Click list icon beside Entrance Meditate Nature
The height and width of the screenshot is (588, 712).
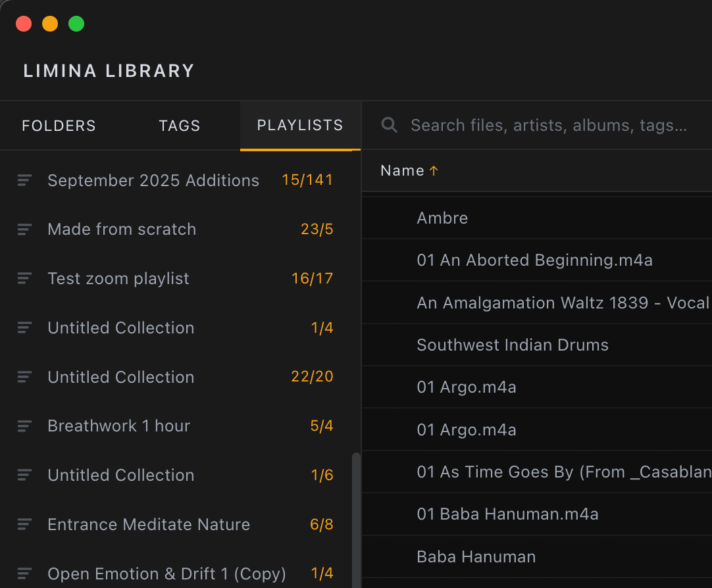24,524
